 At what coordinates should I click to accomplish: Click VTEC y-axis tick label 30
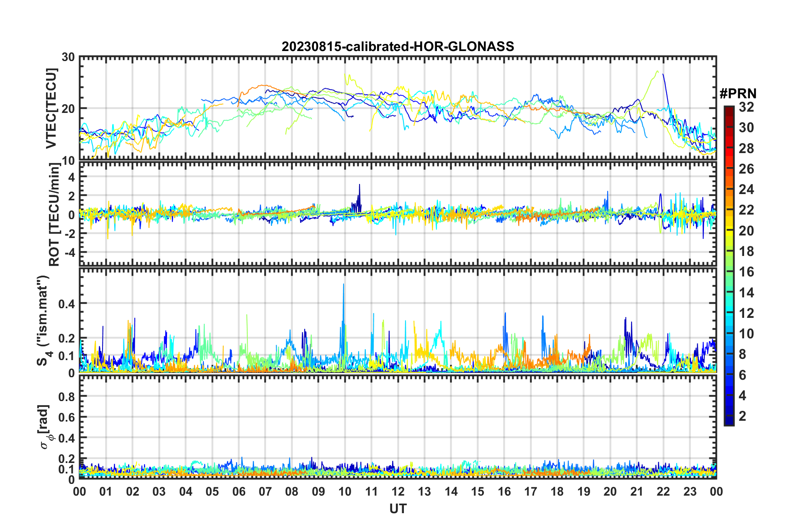tap(68, 57)
